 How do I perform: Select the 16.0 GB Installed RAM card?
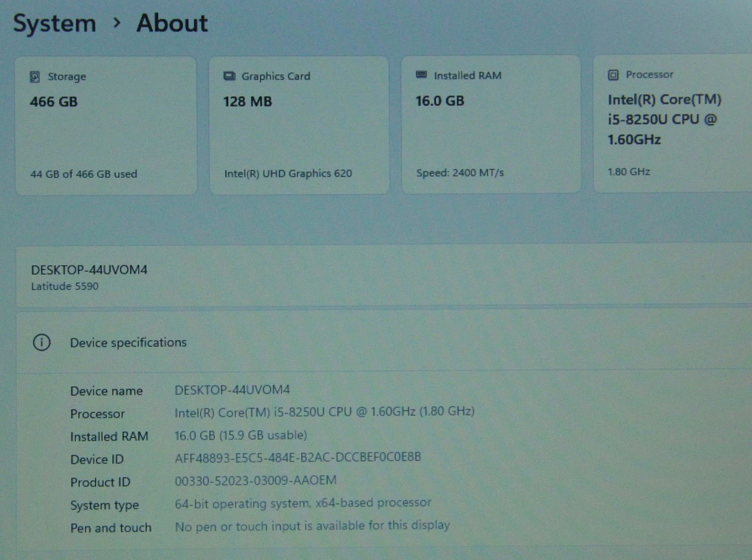click(x=491, y=124)
